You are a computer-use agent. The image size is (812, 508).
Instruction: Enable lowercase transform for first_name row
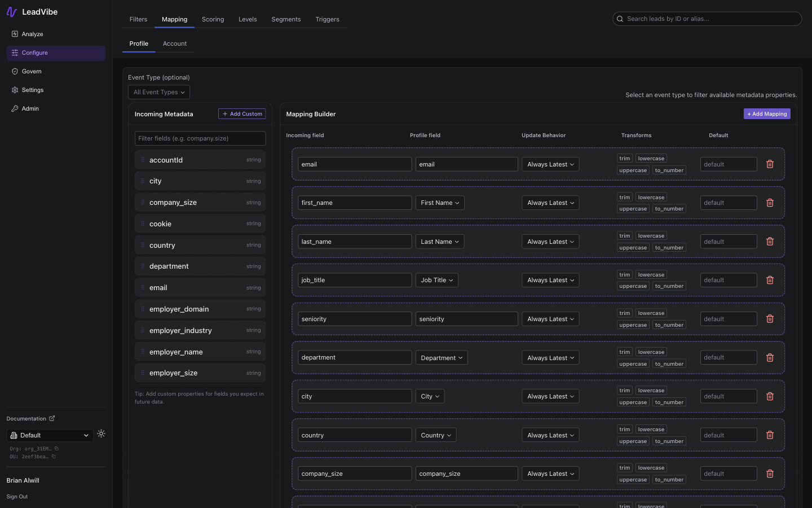click(x=651, y=198)
